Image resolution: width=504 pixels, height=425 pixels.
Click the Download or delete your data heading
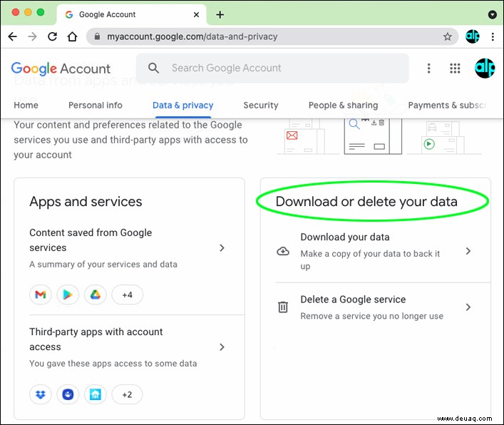pyautogui.click(x=366, y=202)
